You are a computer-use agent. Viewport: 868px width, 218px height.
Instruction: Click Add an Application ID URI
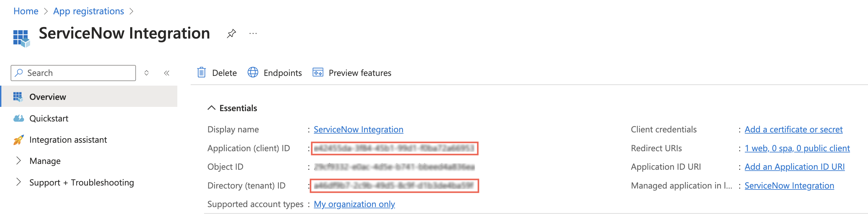[x=794, y=167]
